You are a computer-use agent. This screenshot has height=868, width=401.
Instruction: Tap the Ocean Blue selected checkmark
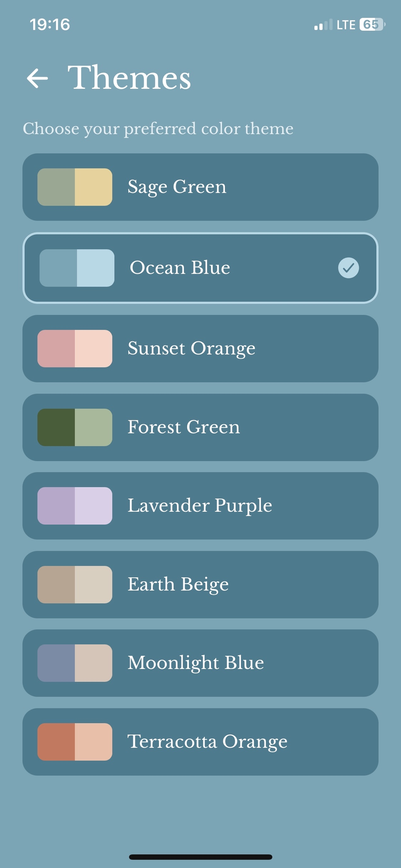(x=348, y=268)
